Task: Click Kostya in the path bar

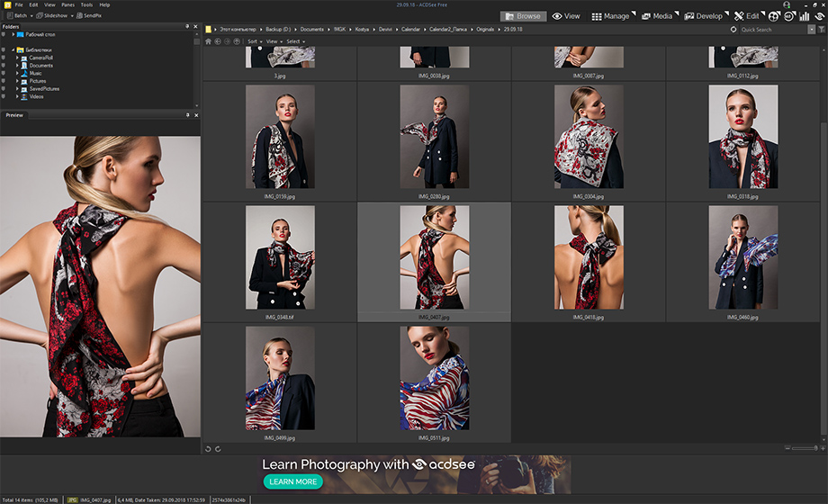Action: click(x=362, y=30)
